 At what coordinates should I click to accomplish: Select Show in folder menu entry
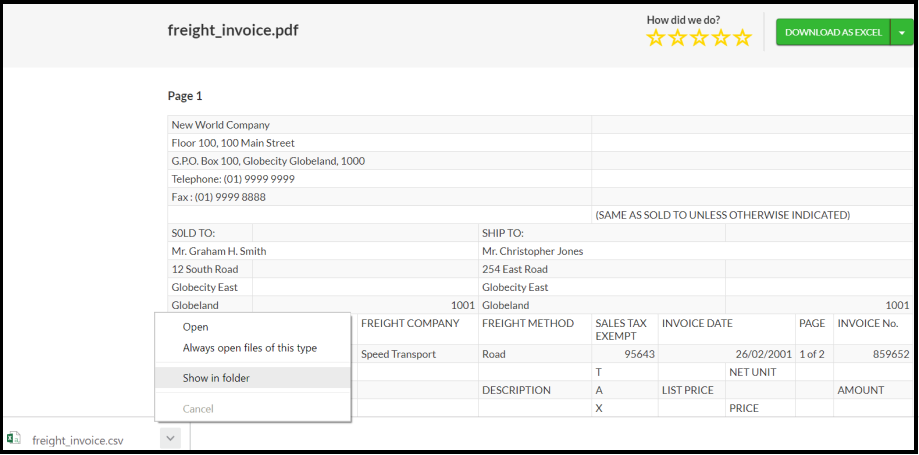click(x=216, y=378)
